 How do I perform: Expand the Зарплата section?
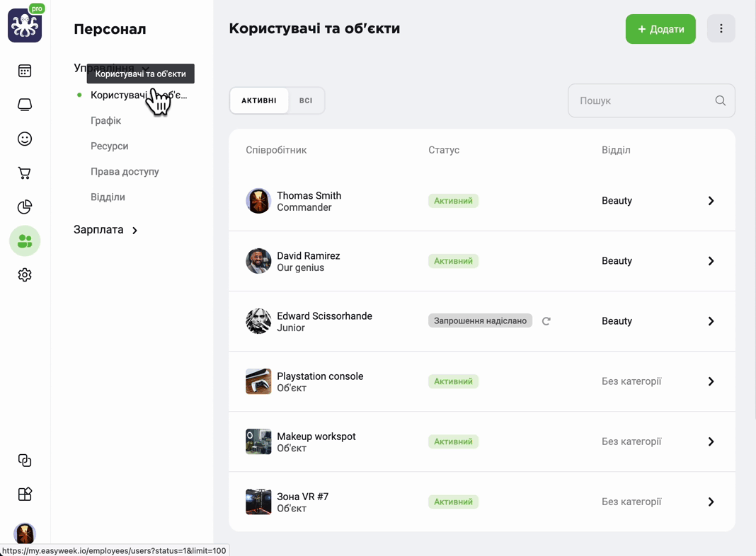(x=105, y=230)
